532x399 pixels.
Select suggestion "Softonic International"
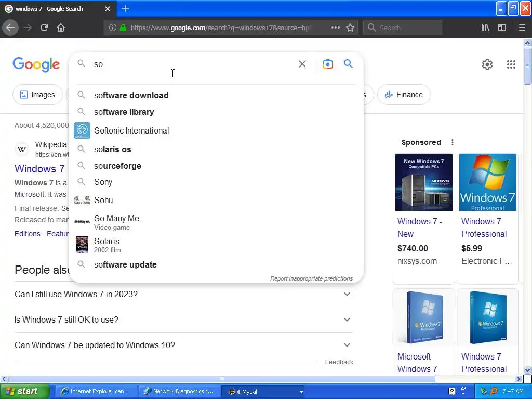click(216, 130)
